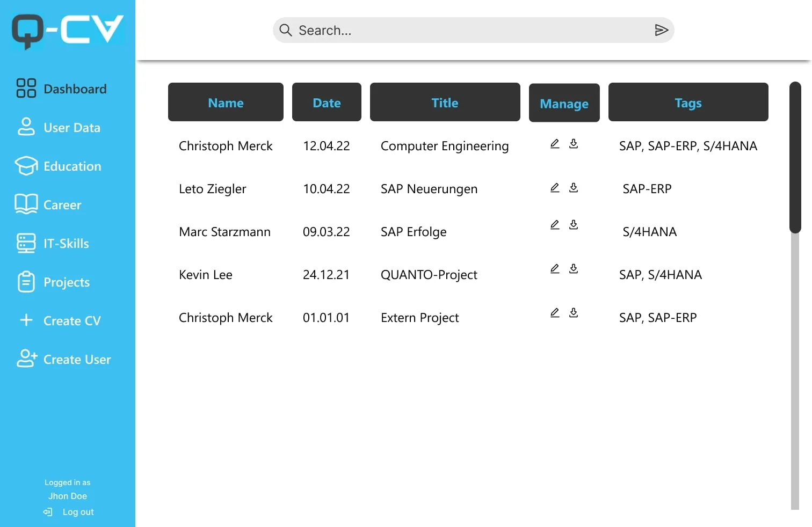Download the Computer Engineering CV
Screen dimensions: 812x527
(574, 144)
